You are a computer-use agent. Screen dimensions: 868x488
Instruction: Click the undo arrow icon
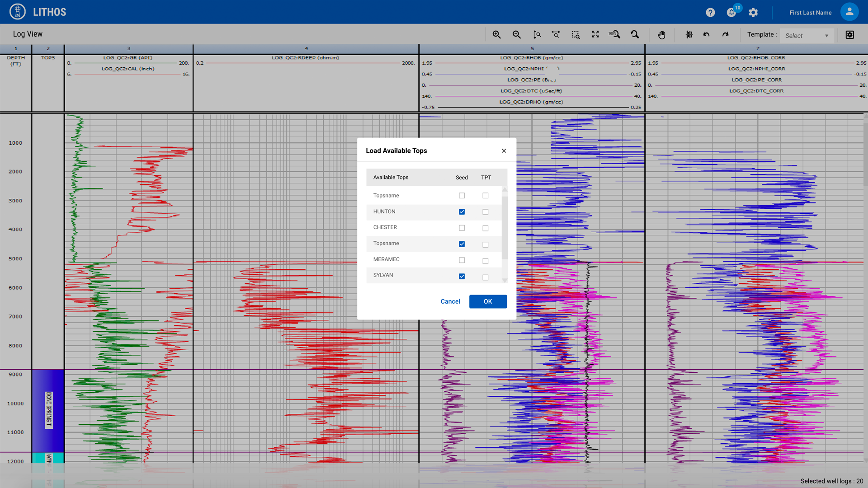tap(707, 35)
